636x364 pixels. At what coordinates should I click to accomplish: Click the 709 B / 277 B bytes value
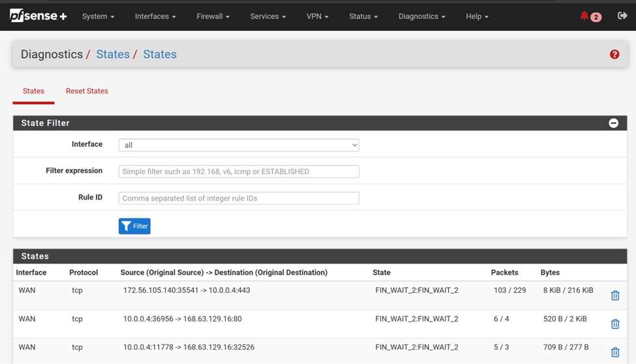click(566, 347)
